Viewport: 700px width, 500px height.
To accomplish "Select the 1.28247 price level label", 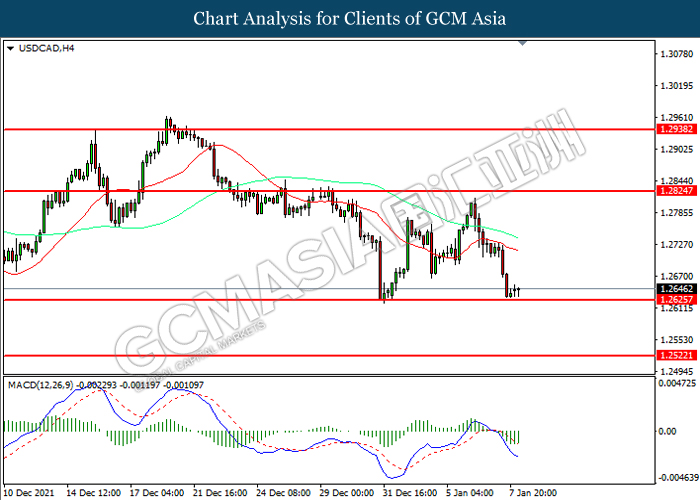I will pyautogui.click(x=677, y=191).
